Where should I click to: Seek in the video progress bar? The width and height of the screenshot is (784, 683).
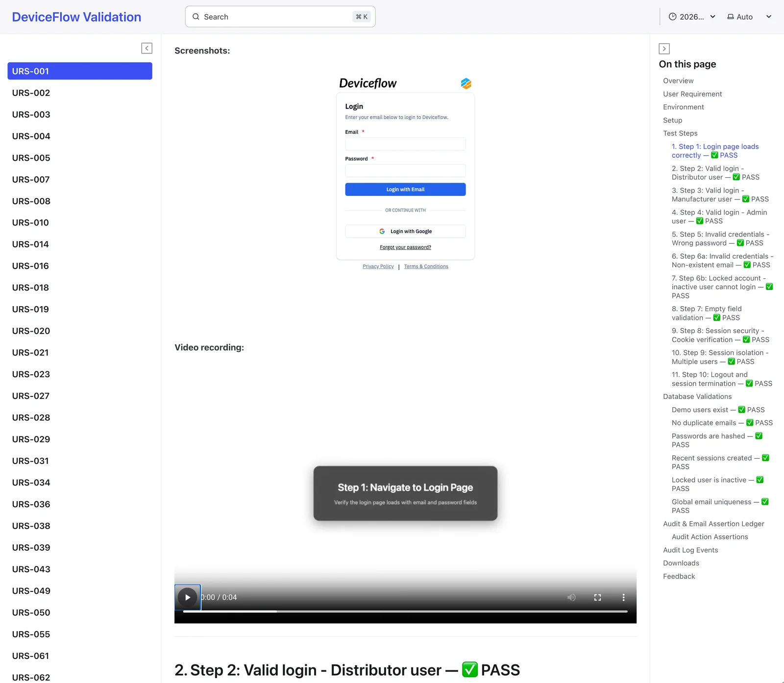click(x=405, y=611)
